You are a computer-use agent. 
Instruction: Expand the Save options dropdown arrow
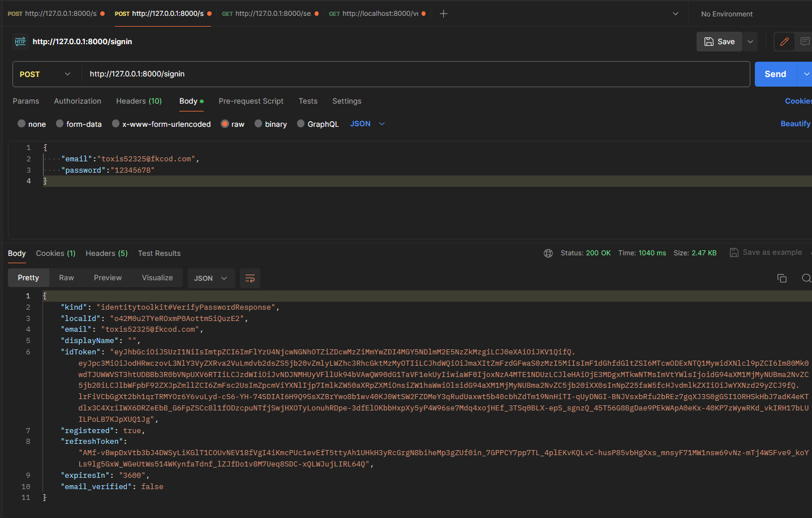pos(750,41)
